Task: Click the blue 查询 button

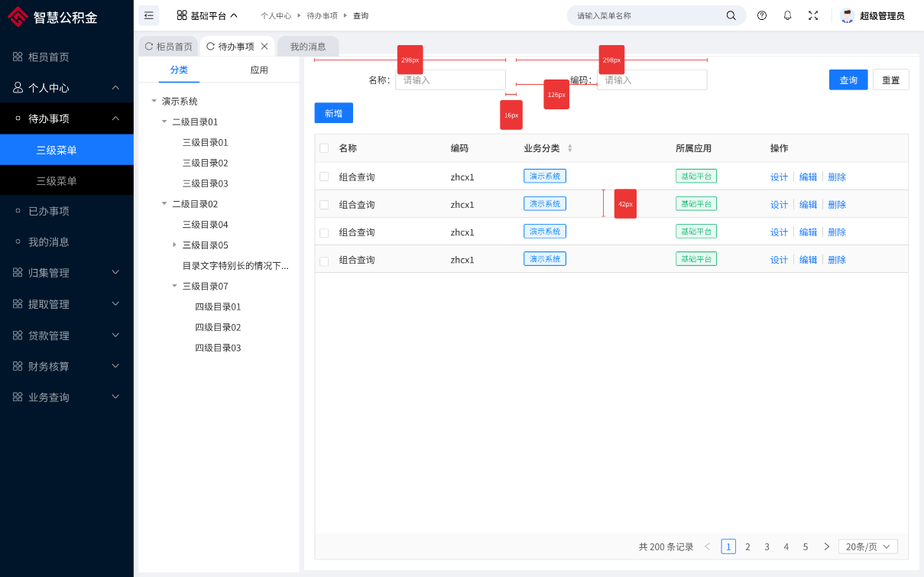Action: click(848, 80)
